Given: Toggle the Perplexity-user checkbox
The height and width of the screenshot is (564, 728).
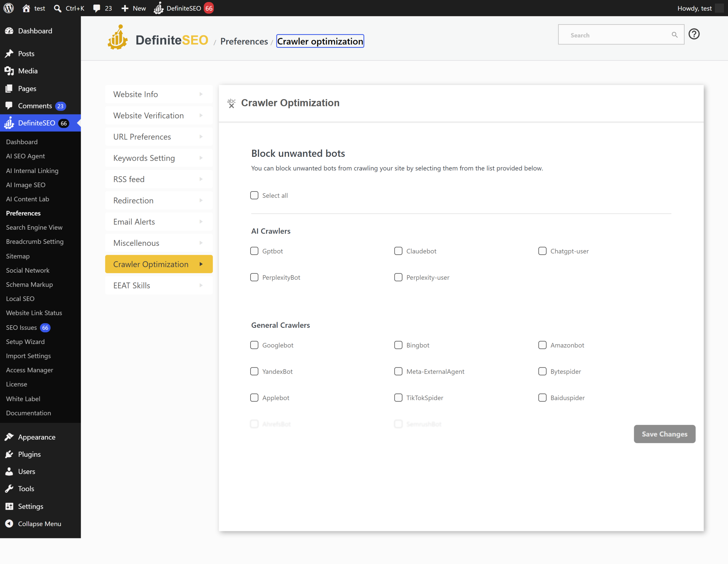Looking at the screenshot, I should click(x=398, y=277).
